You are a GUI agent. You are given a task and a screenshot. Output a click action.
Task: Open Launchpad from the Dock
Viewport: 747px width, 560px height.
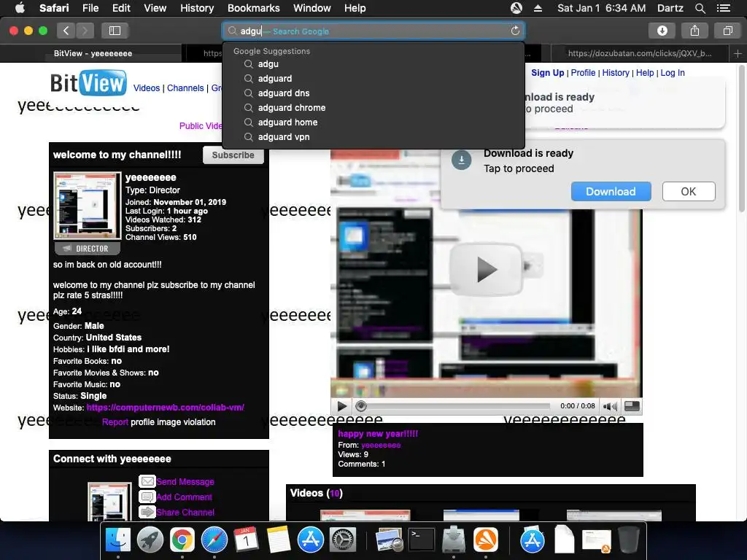pos(150,540)
